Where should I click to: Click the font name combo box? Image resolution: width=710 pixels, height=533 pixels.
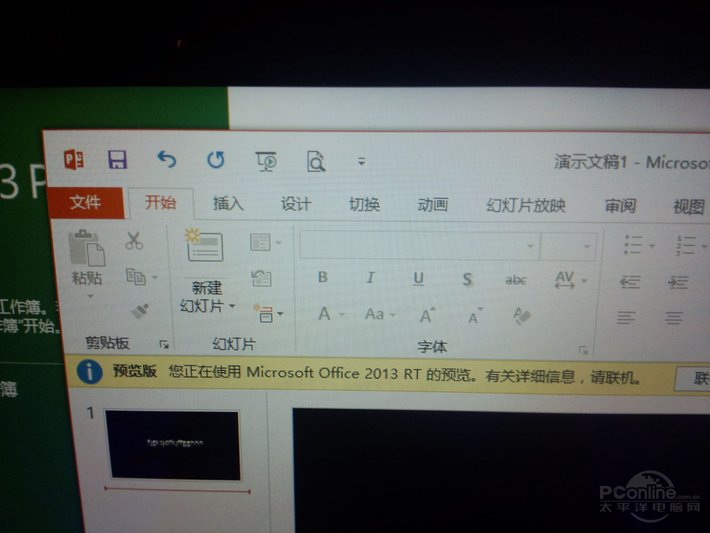pos(419,245)
